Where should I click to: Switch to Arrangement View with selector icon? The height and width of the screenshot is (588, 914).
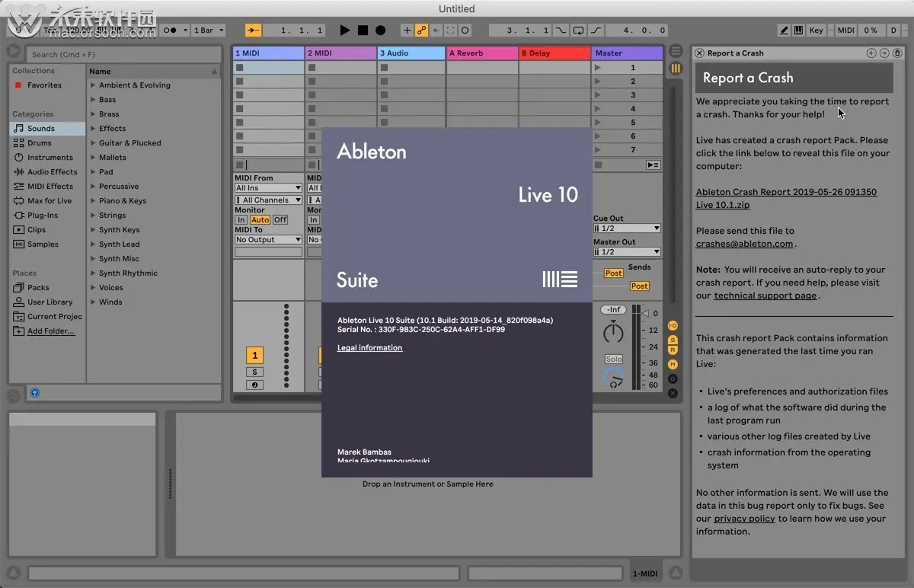click(676, 51)
